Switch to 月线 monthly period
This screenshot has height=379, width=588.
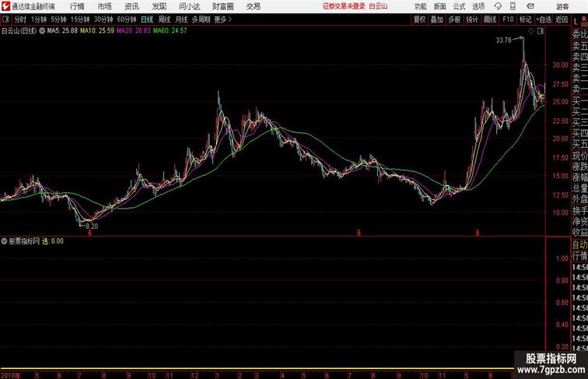point(181,19)
